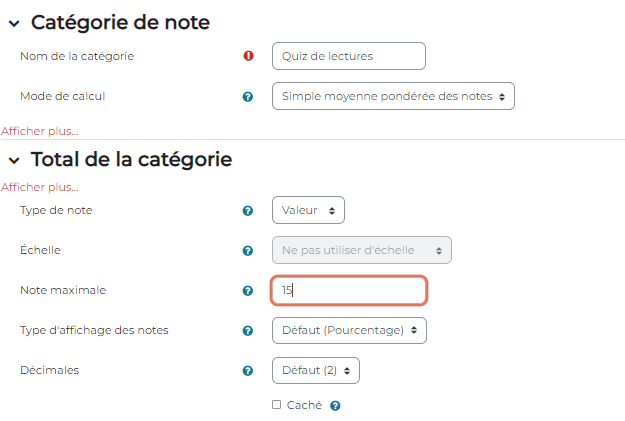The width and height of the screenshot is (625, 421).
Task: Open the Mode de calcul dropdown
Action: coord(393,97)
